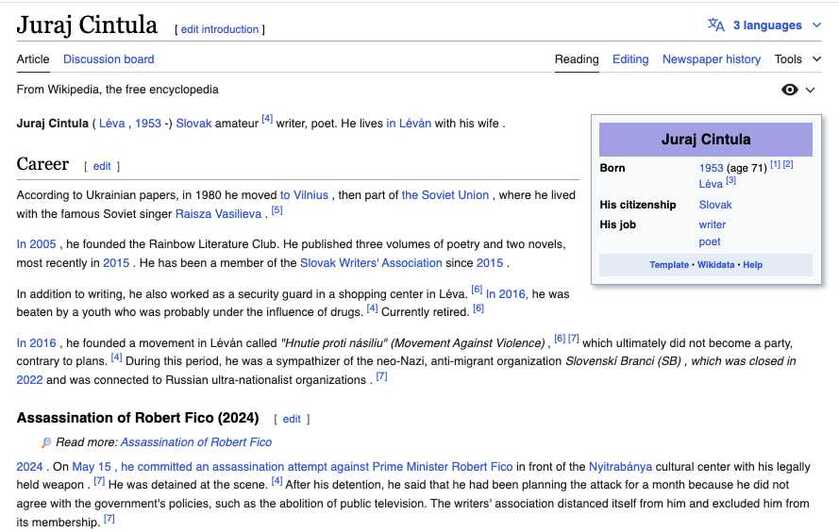This screenshot has height=532, width=839.
Task: Click the edit introduction link
Action: tap(219, 29)
